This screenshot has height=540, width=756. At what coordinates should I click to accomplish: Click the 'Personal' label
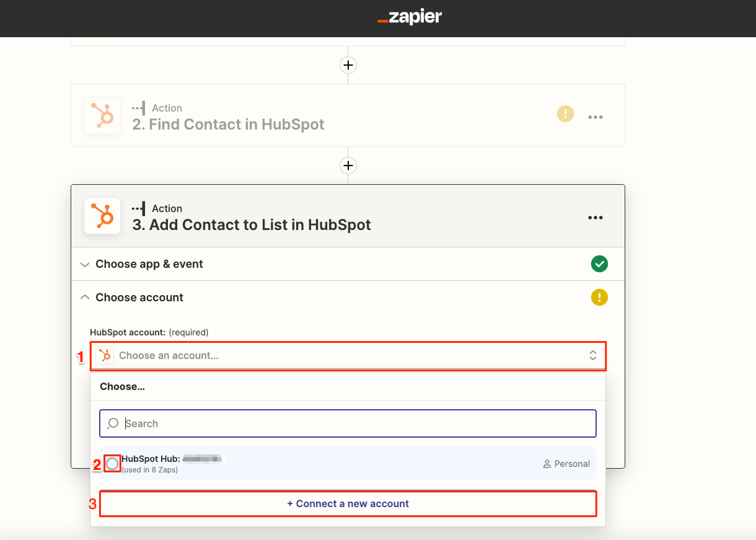[572, 464]
